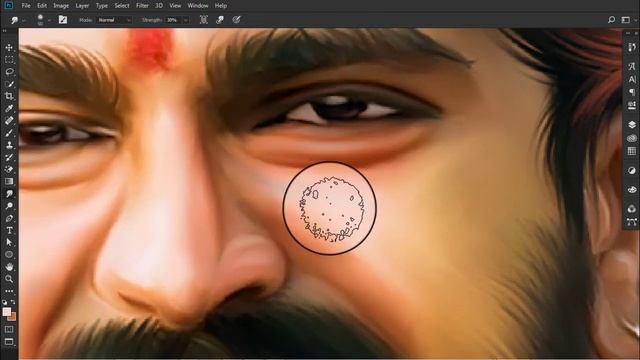Open the foreground color swatch
This screenshot has width=640, height=360.
pos(7,312)
